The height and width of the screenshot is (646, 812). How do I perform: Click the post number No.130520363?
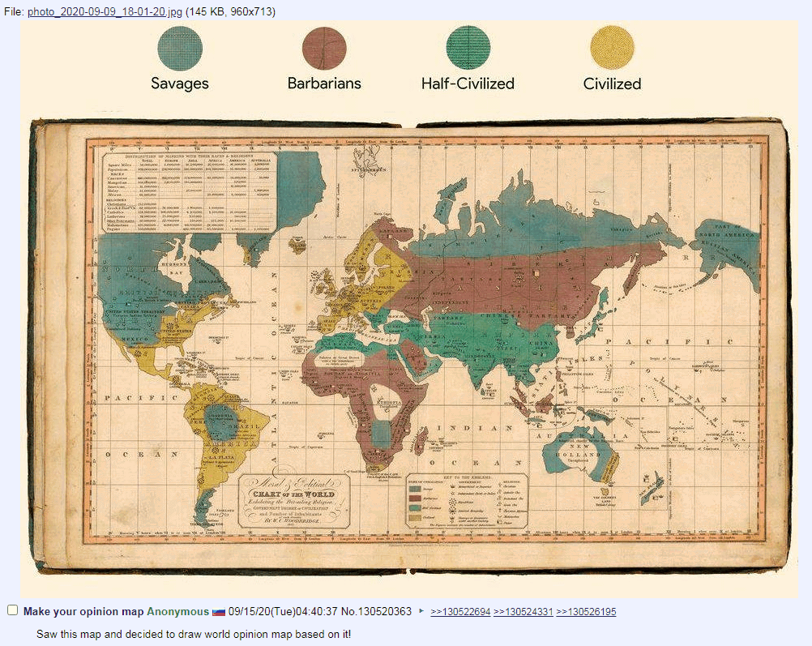coord(376,611)
